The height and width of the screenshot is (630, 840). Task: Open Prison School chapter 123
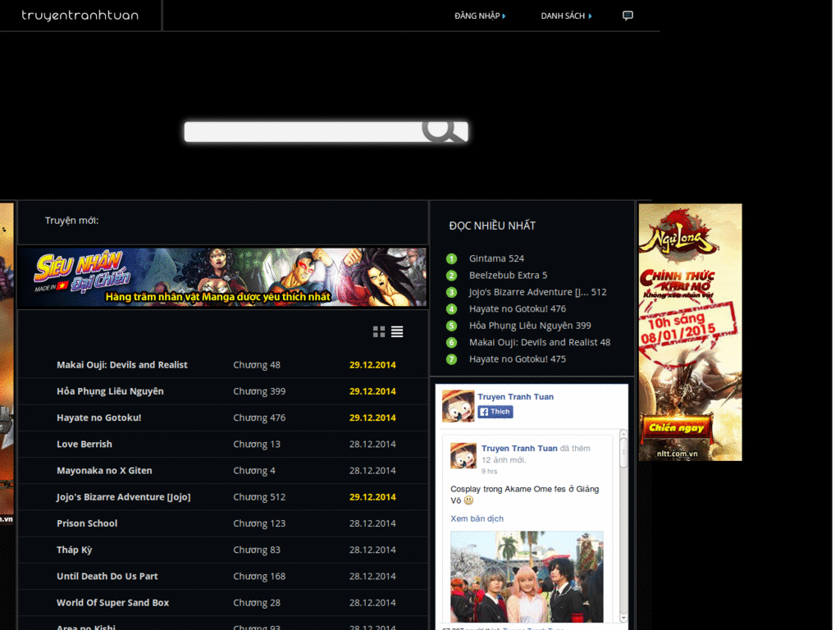[x=259, y=523]
